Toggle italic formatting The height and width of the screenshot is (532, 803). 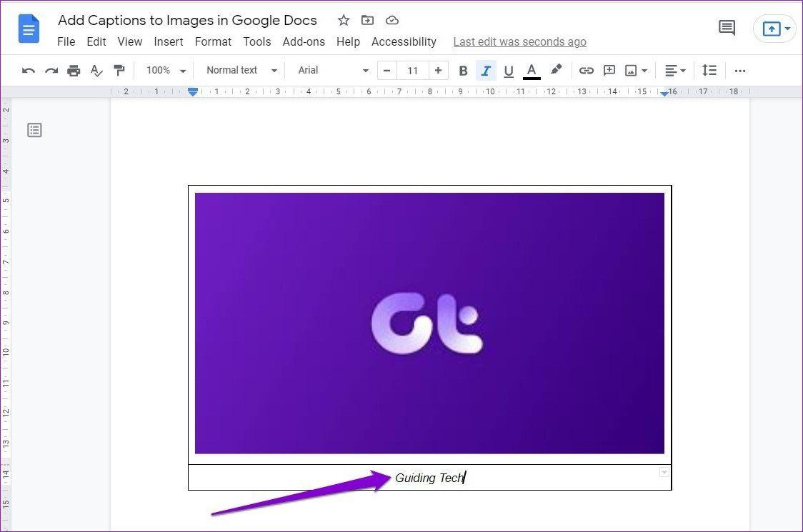click(486, 70)
